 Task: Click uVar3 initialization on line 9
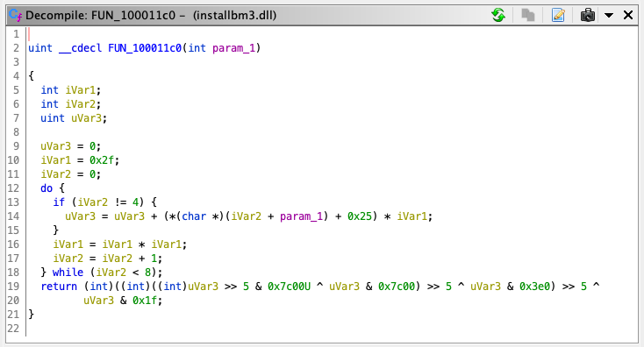71,146
